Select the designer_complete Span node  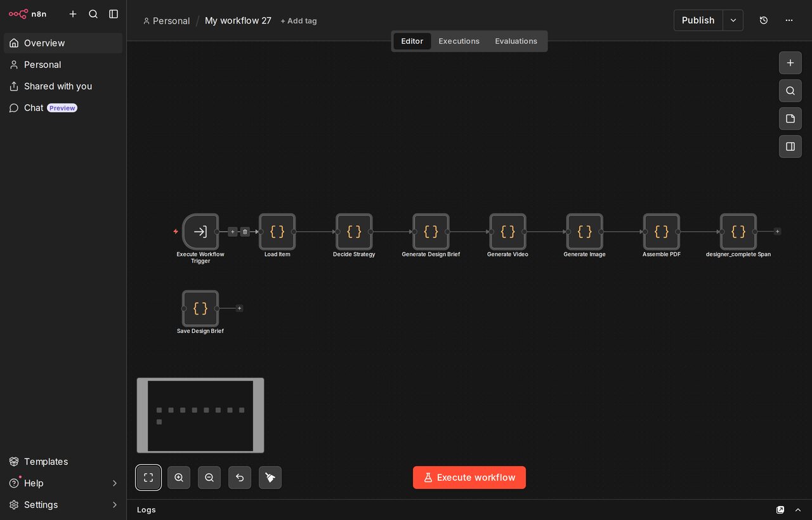pos(738,231)
